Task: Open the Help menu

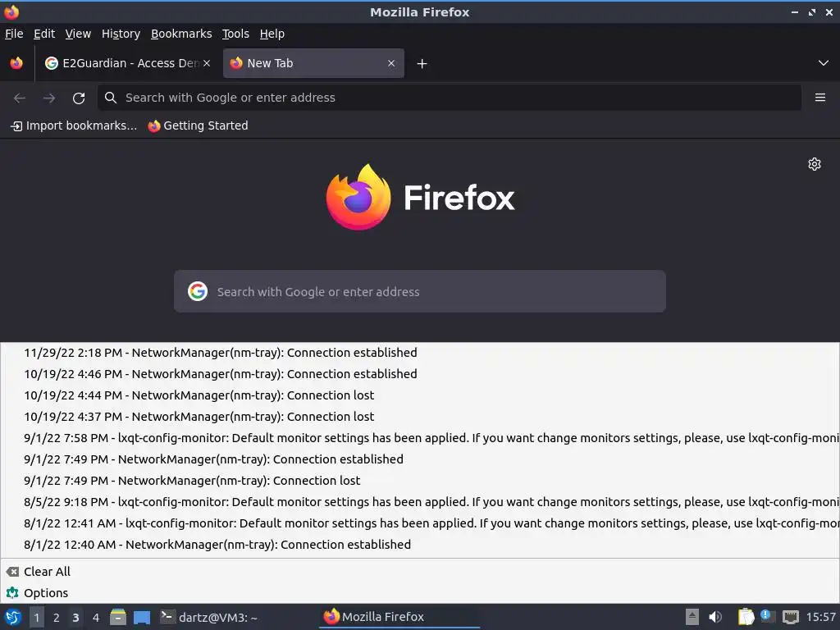Action: point(272,34)
